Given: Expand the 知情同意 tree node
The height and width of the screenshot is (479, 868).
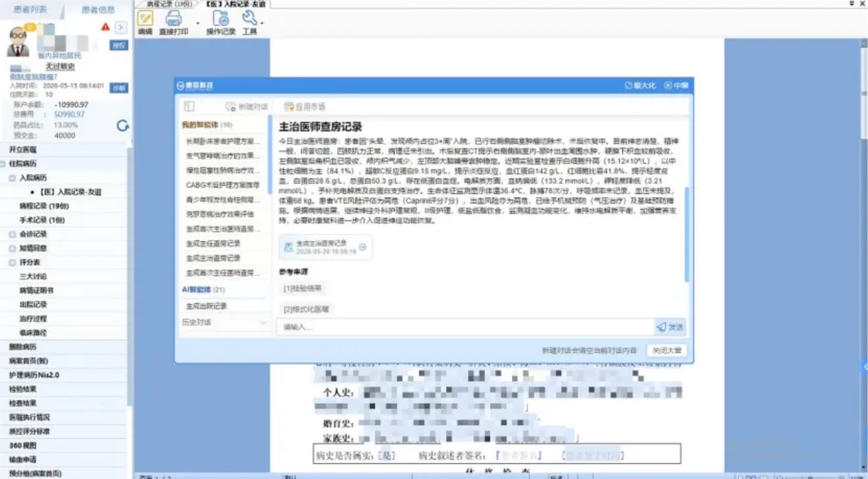Looking at the screenshot, I should coord(13,249).
